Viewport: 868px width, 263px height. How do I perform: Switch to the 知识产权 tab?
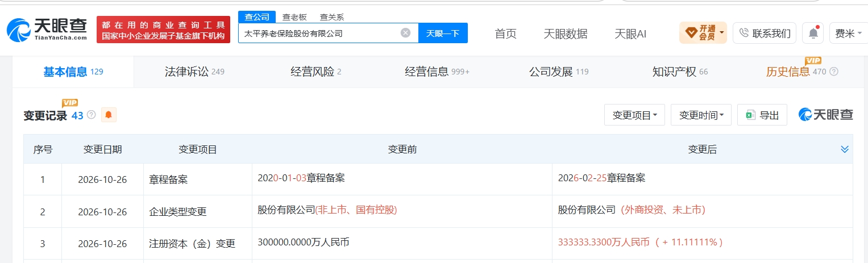[x=680, y=72]
